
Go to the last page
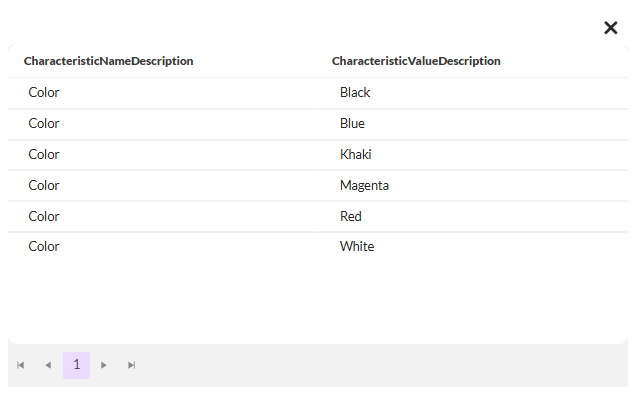pos(131,365)
